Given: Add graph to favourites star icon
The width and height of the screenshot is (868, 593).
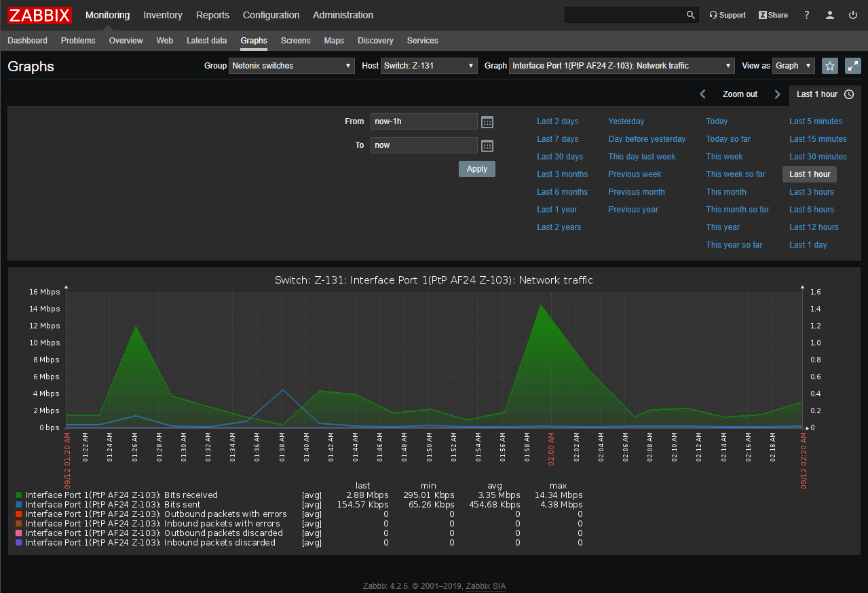Looking at the screenshot, I should click(x=829, y=66).
